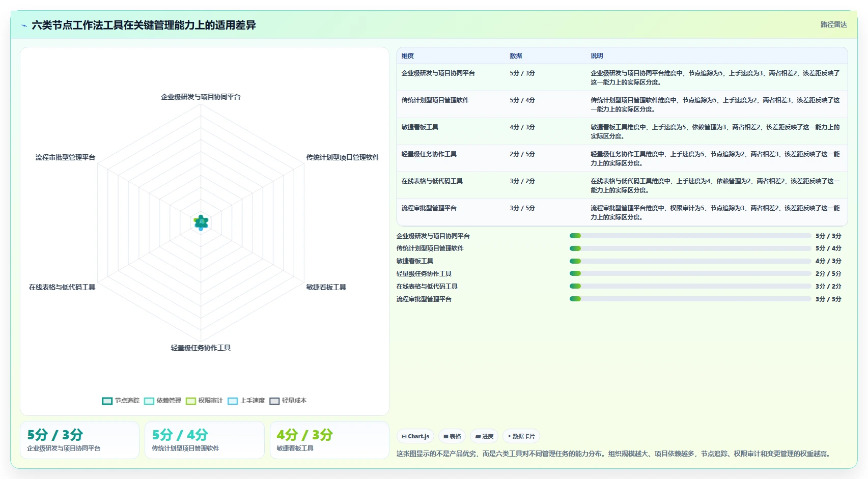Click table cell 轻量级任务协作工具

pyautogui.click(x=429, y=154)
